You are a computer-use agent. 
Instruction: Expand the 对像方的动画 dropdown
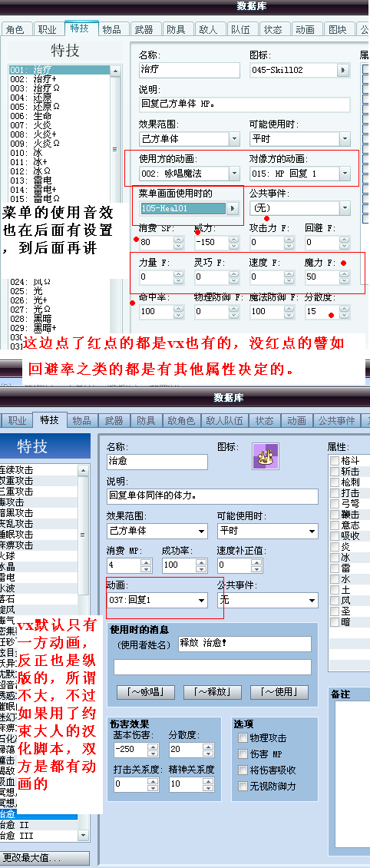[345, 174]
